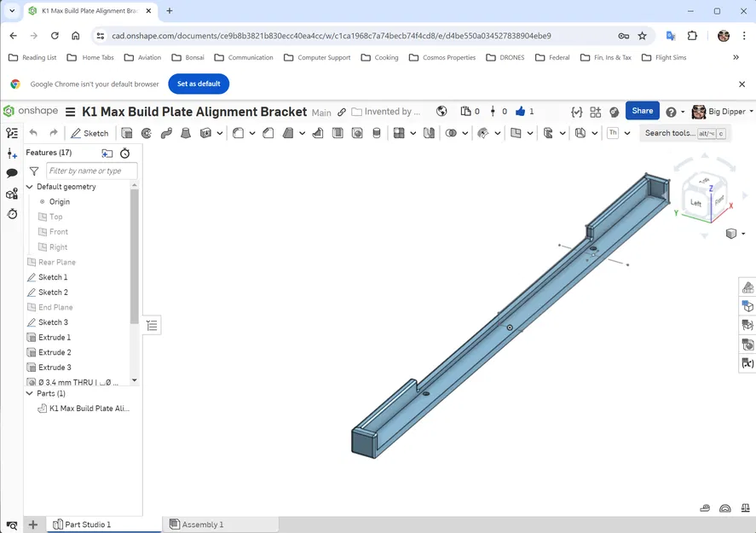Image resolution: width=756 pixels, height=533 pixels.
Task: Select the Extrude tool
Action: [x=124, y=133]
